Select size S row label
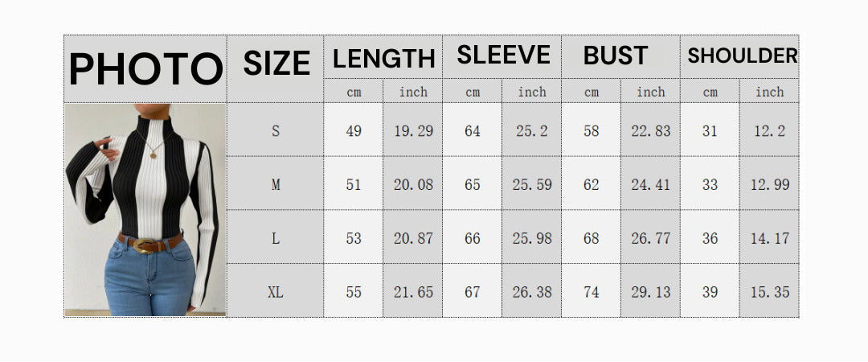Viewport: 868px width, 362px height. [276, 131]
